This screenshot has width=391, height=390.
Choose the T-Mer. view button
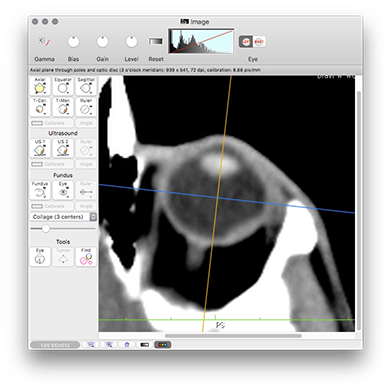click(63, 107)
